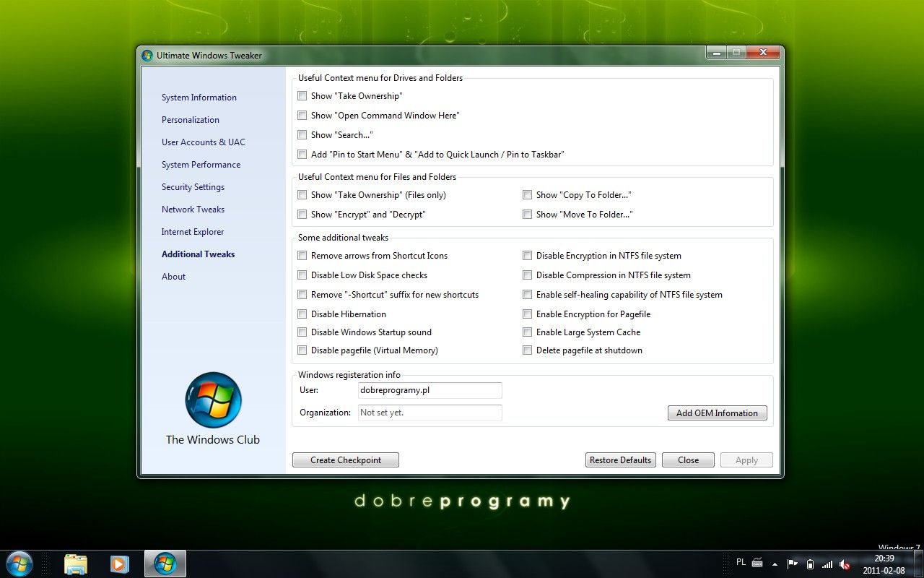
Task: Enable Show "Take Ownership" for drives
Action: [302, 95]
